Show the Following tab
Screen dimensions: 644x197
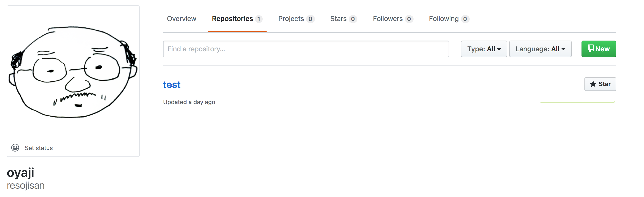(x=444, y=19)
